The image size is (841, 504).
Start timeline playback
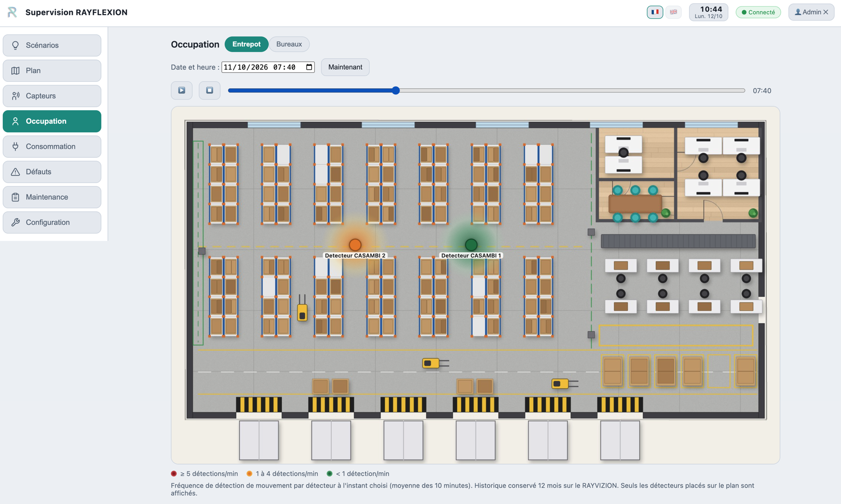pos(182,90)
